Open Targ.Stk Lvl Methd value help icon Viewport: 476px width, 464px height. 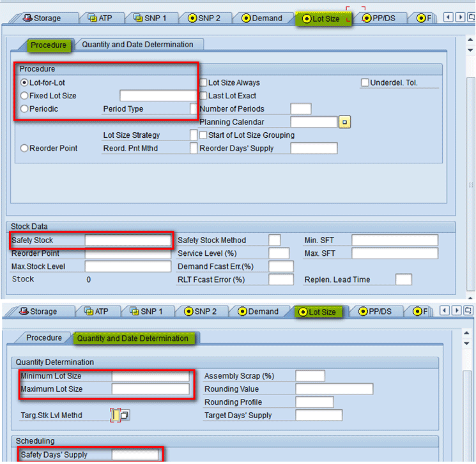click(125, 415)
